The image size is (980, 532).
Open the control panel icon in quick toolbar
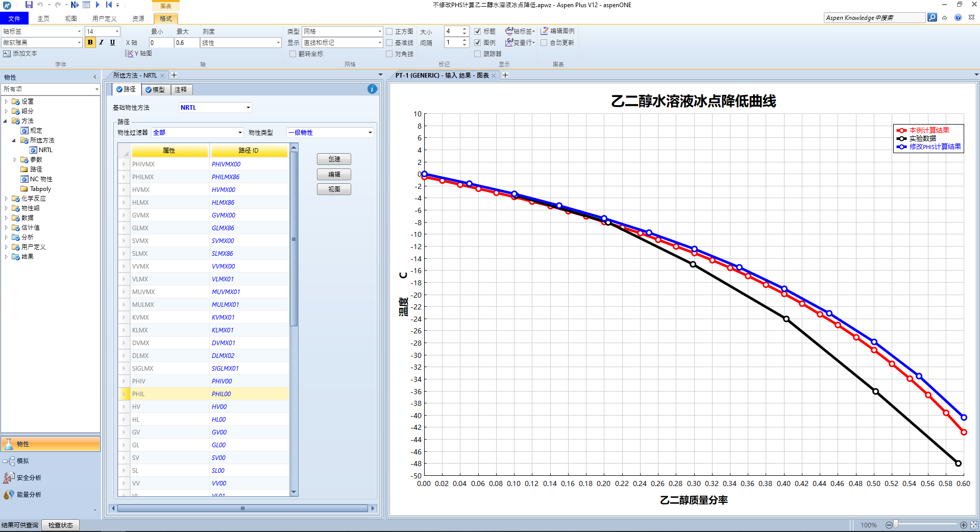86,5
